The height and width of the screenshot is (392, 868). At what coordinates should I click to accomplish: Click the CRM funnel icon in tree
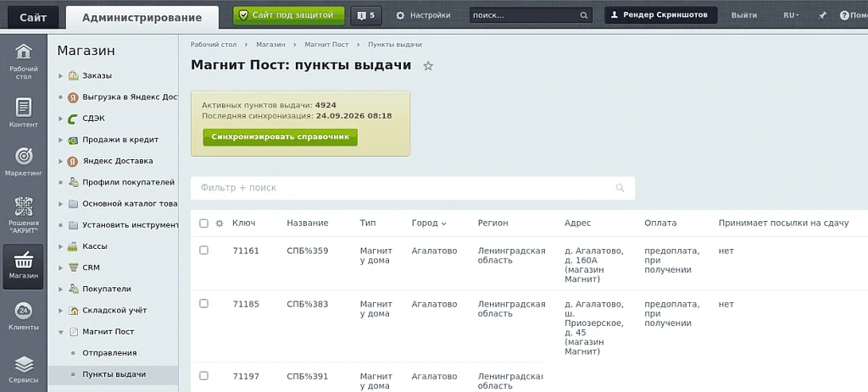73,268
